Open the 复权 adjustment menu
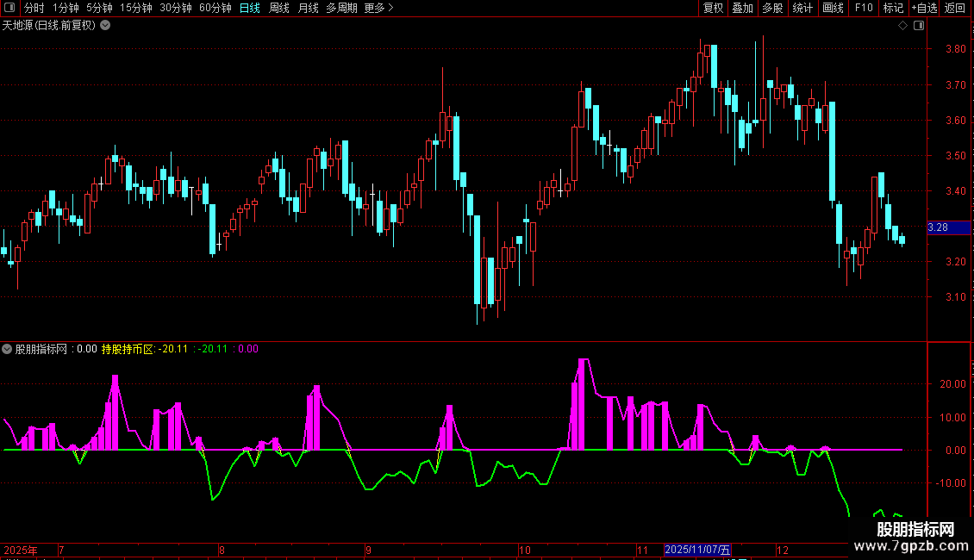 click(x=713, y=8)
